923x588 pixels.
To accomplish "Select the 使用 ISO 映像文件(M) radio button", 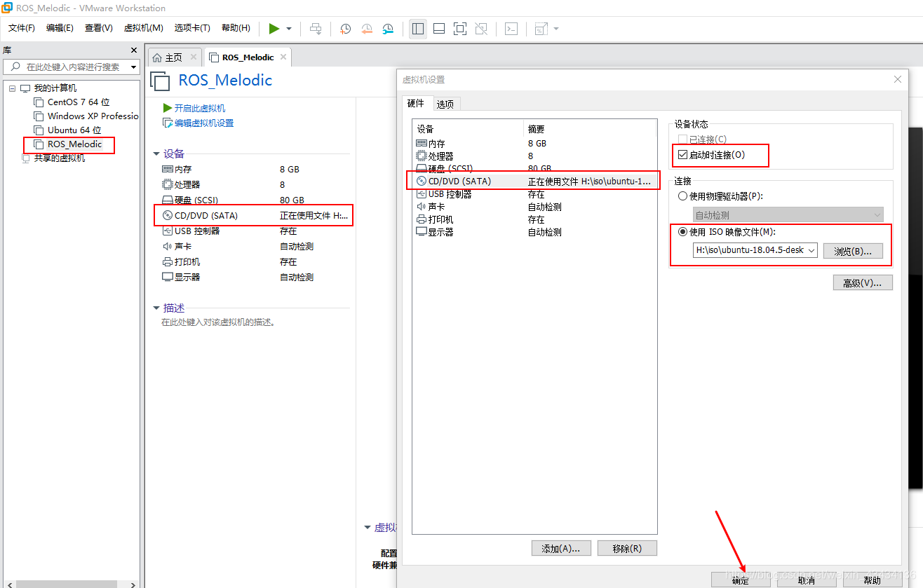I will tap(683, 232).
